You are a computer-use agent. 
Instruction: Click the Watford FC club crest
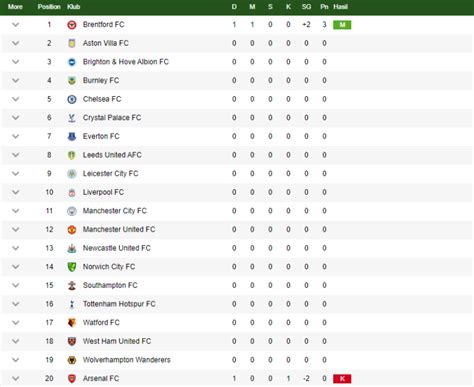pos(72,323)
